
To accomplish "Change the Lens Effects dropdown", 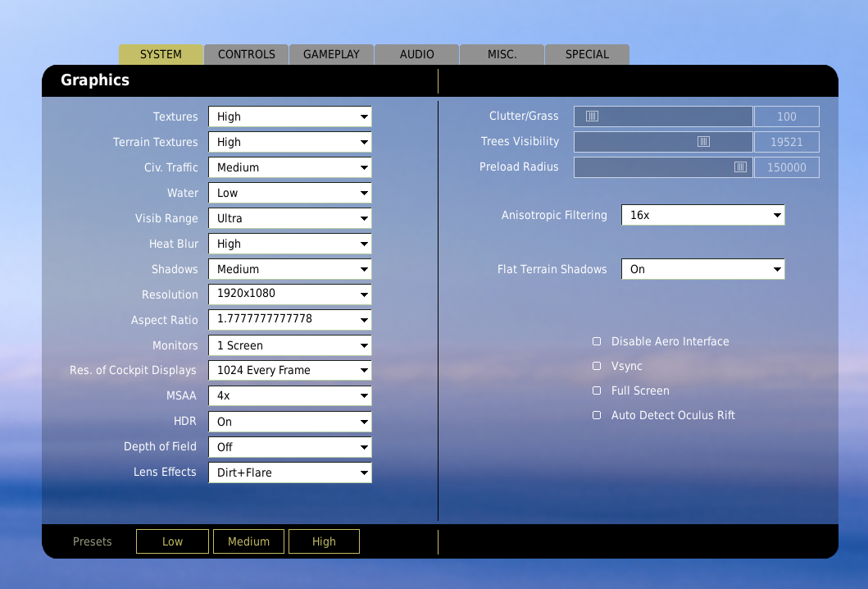I will 289,473.
